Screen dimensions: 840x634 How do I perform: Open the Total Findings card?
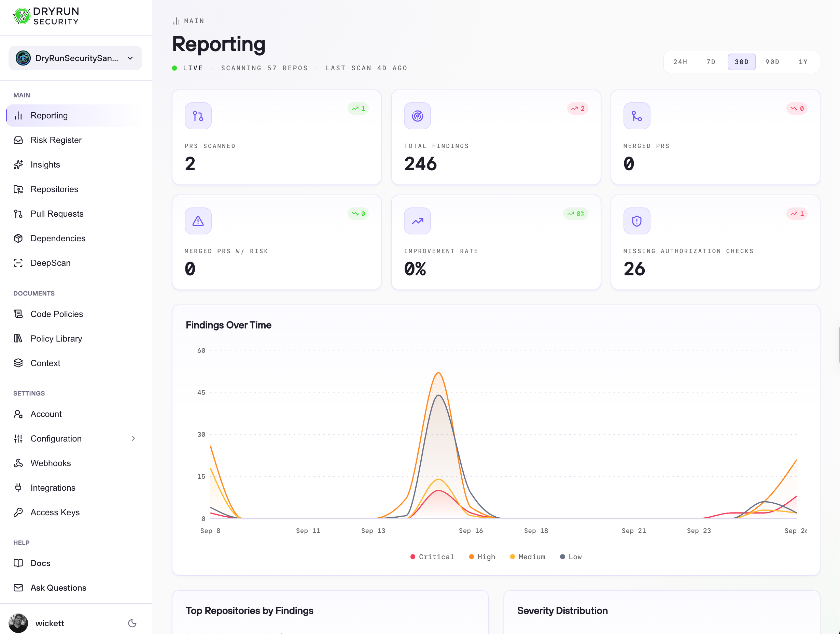(496, 138)
